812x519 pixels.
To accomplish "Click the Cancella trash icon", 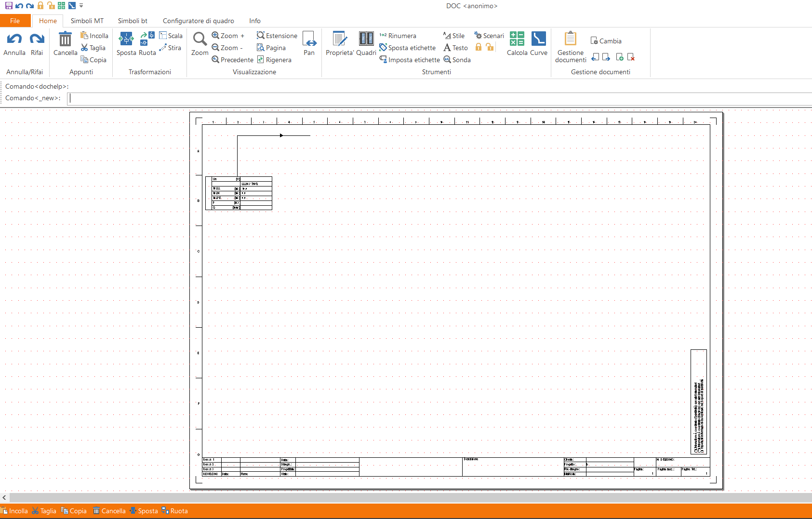I will (65, 39).
